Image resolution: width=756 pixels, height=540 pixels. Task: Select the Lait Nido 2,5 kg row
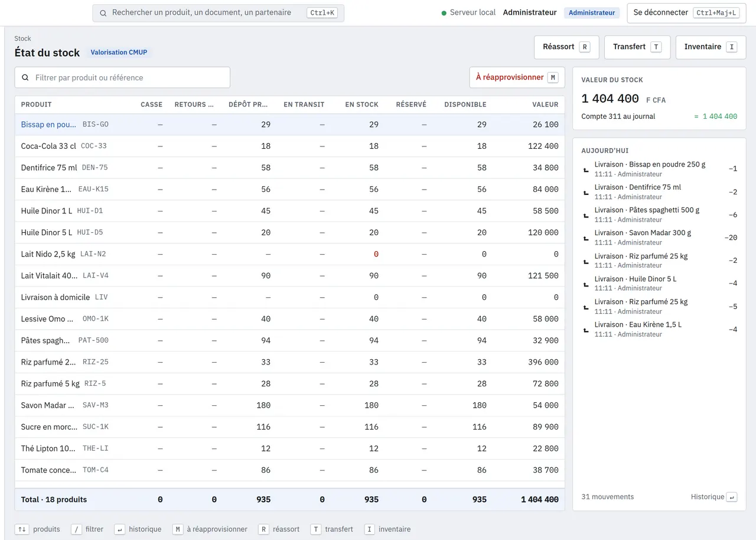[x=289, y=254]
